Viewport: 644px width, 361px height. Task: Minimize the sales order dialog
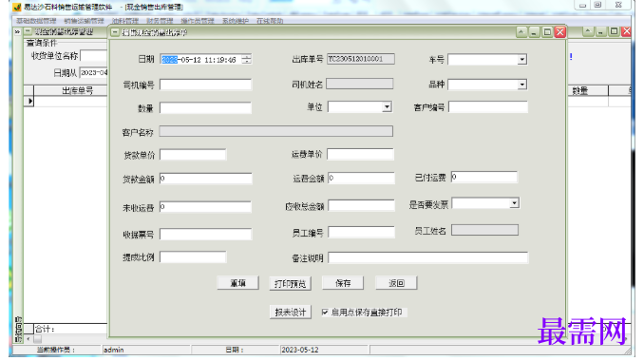point(534,32)
